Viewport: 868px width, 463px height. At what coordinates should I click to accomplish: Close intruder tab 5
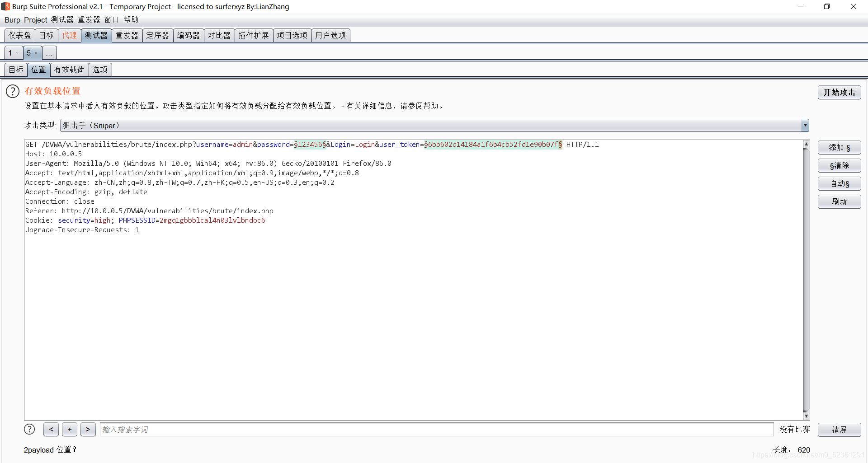(36, 53)
